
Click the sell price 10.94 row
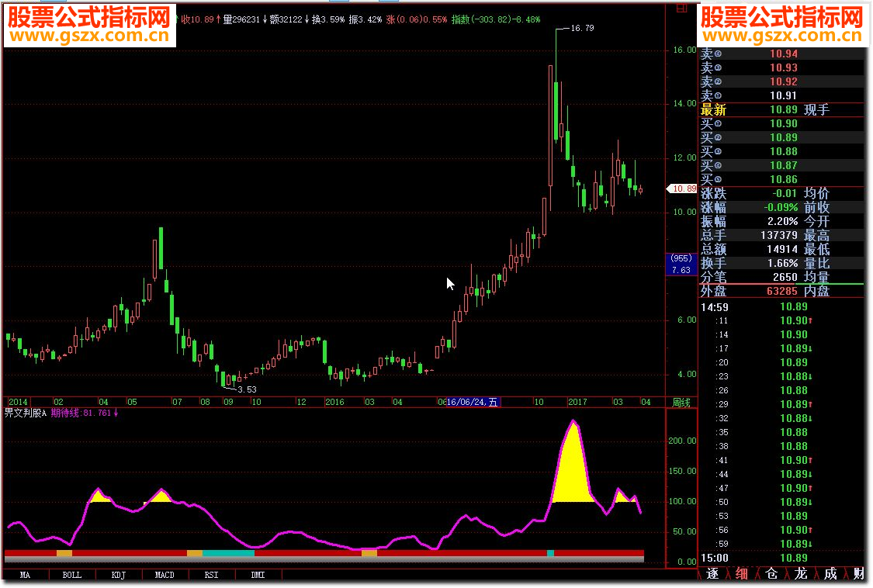coord(781,54)
